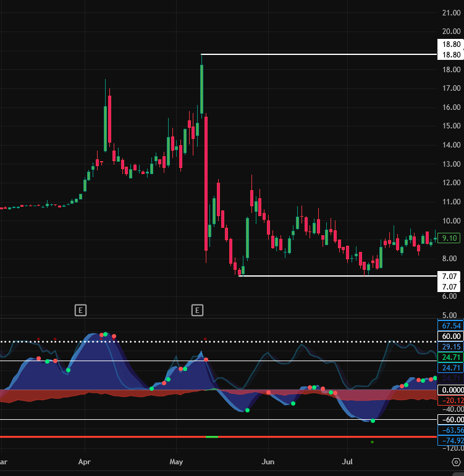Click the -60.00 indicator level label
Image resolution: width=464 pixels, height=476 pixels.
(450, 420)
